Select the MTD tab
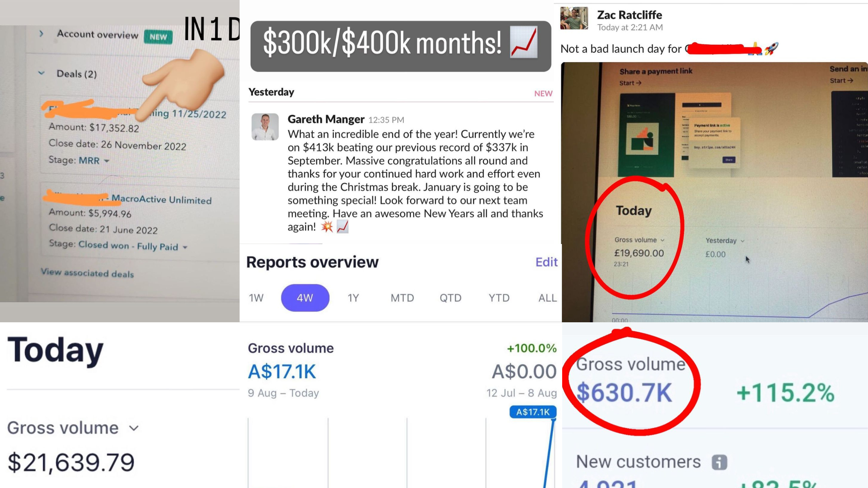Viewport: 868px width, 488px height. pyautogui.click(x=402, y=298)
